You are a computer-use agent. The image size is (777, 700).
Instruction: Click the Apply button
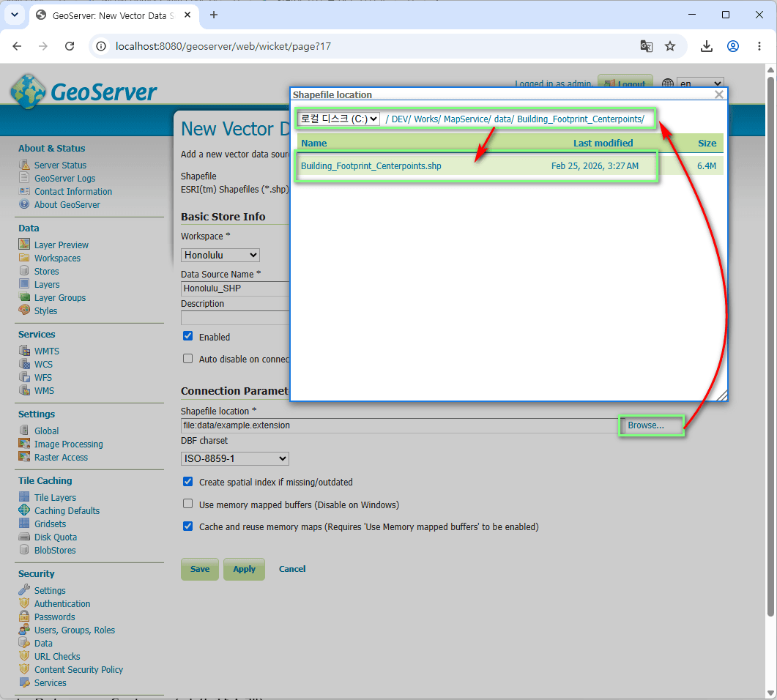245,569
